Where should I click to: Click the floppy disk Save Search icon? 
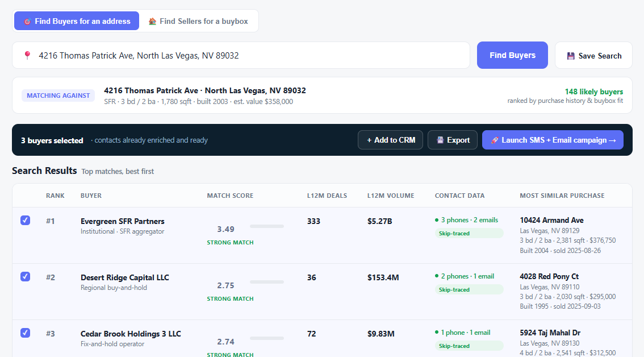pyautogui.click(x=571, y=56)
